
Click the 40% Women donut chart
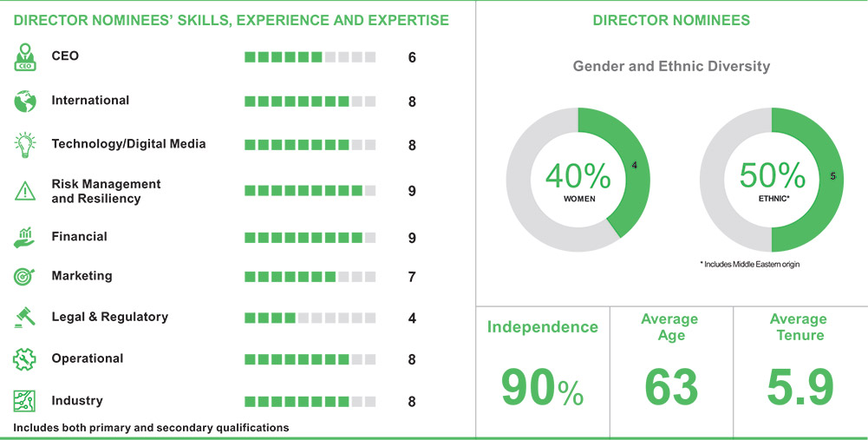tap(578, 180)
